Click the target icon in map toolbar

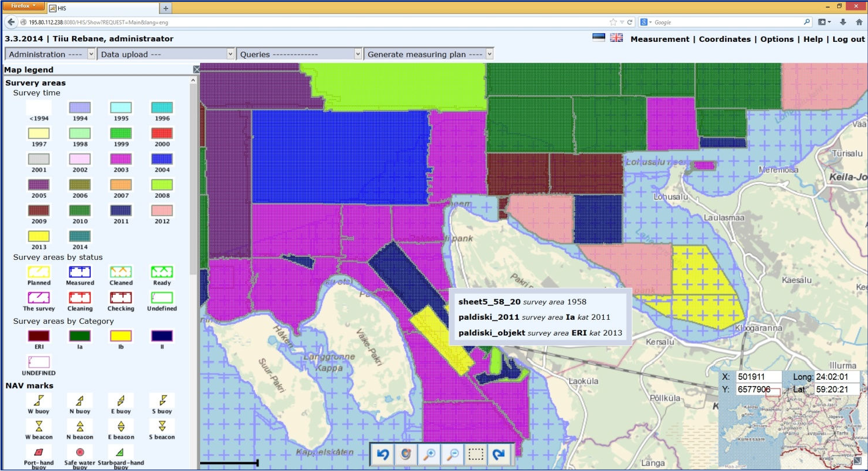[x=406, y=455]
